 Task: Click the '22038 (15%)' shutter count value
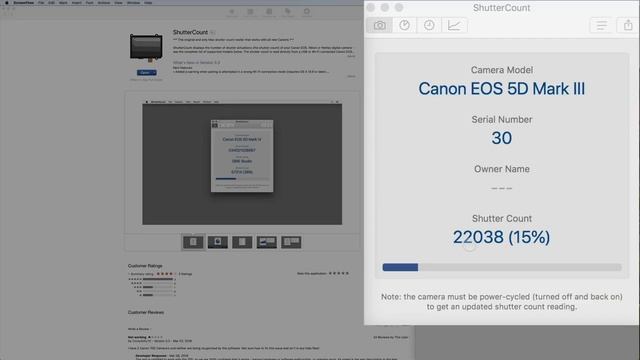pyautogui.click(x=502, y=237)
